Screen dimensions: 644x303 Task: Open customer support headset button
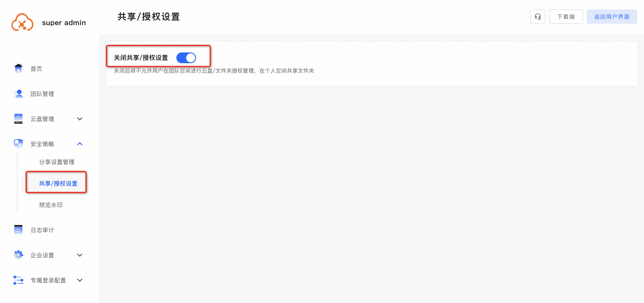tap(538, 17)
